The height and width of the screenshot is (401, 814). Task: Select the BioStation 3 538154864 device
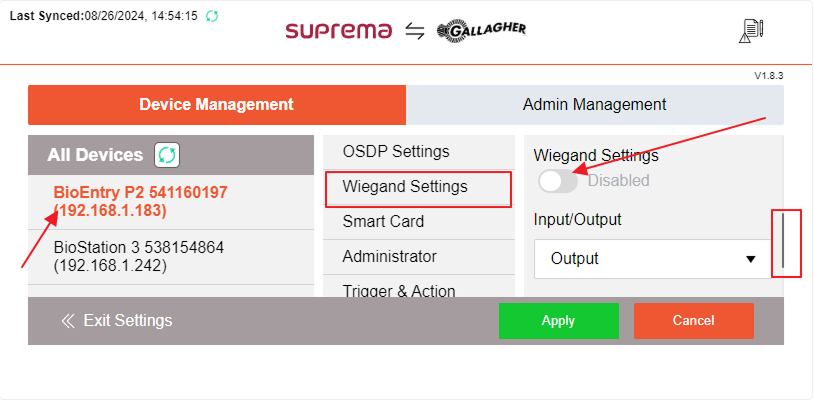pos(140,256)
